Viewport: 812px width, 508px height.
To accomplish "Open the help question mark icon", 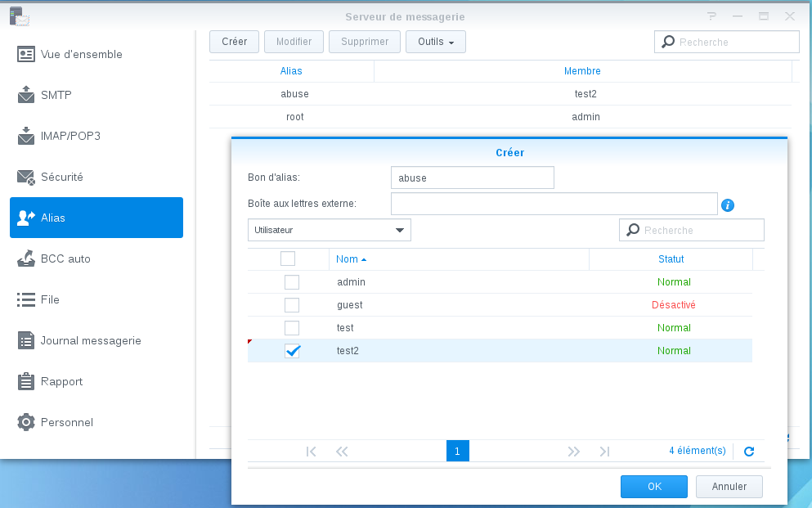I will [x=711, y=16].
